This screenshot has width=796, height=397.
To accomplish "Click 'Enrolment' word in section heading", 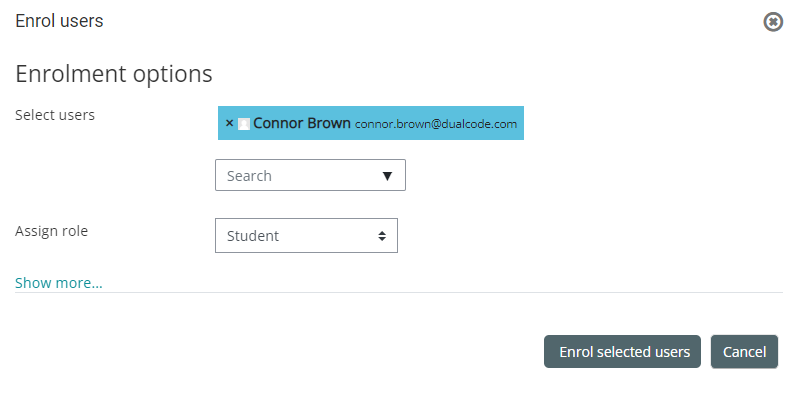I will tap(72, 74).
